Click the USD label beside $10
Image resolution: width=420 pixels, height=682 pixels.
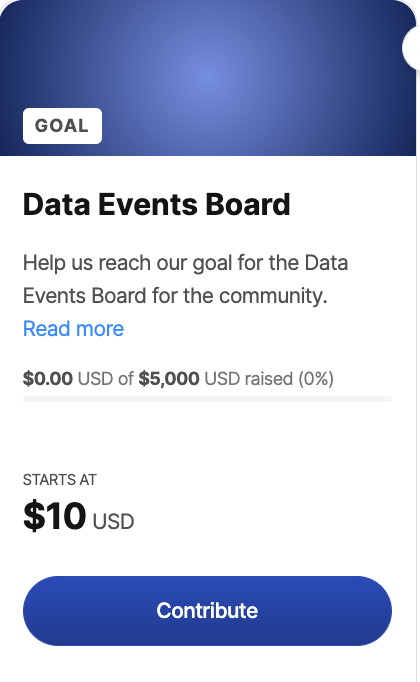113,522
